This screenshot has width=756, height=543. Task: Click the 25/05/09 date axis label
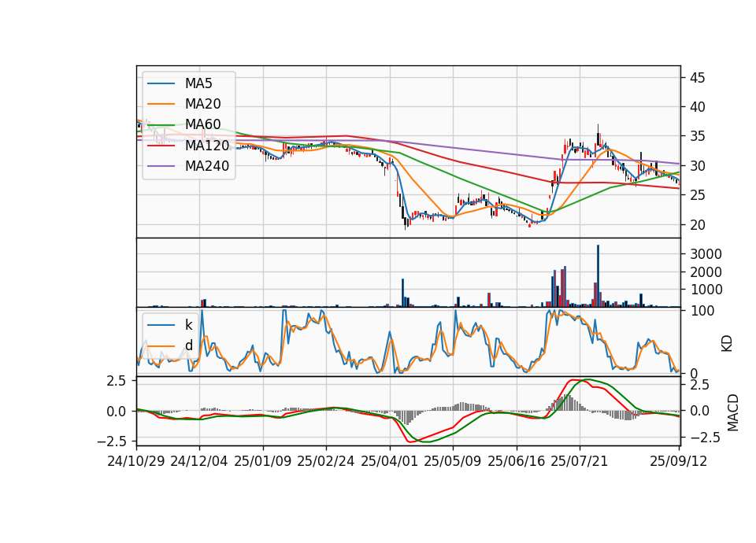tap(453, 461)
